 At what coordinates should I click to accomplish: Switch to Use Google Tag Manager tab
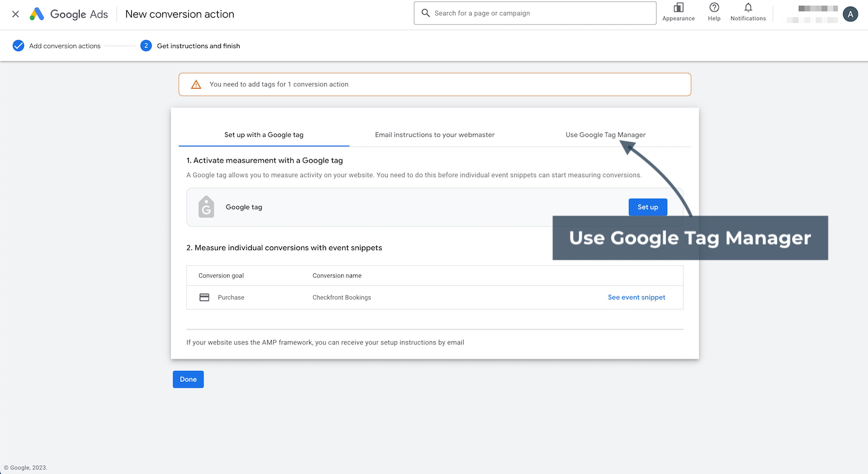point(606,135)
